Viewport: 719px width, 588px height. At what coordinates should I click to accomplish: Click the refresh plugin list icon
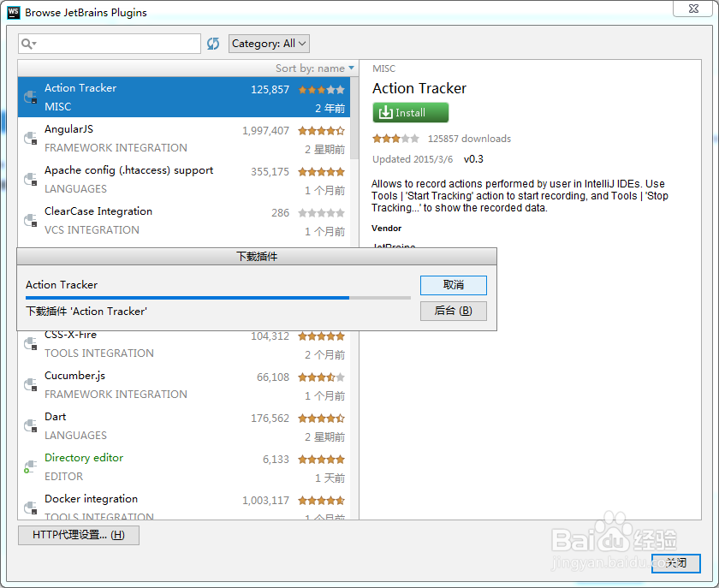coord(213,44)
